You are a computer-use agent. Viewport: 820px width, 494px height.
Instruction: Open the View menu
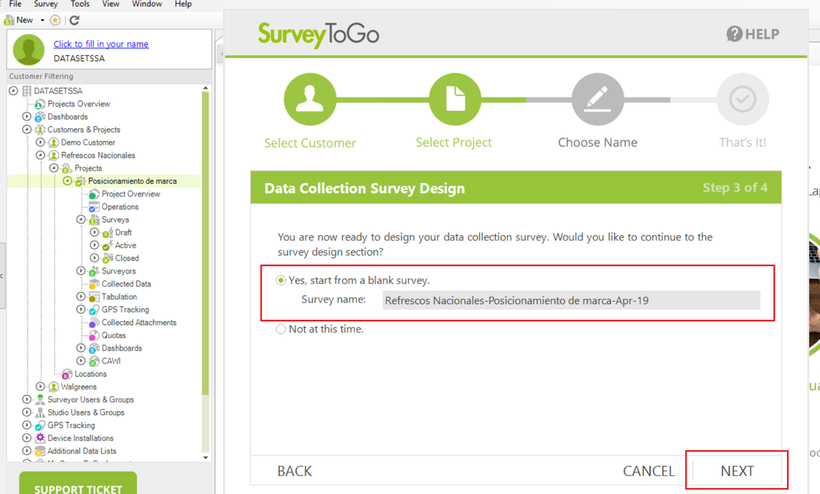(x=110, y=4)
